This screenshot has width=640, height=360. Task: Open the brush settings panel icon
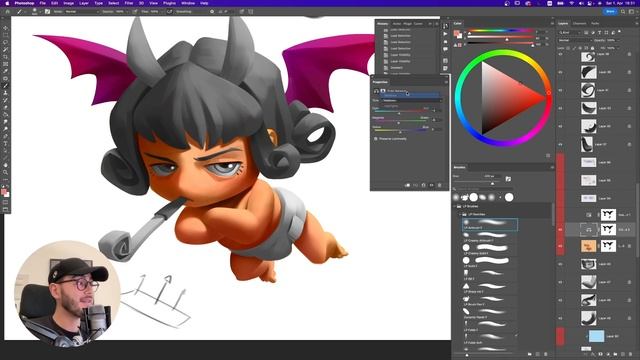(47, 11)
